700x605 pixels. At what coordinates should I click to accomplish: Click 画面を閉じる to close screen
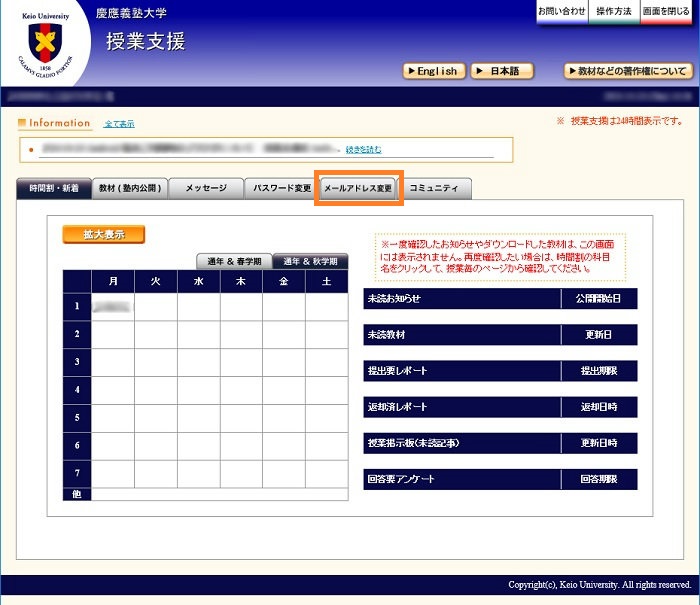(666, 11)
